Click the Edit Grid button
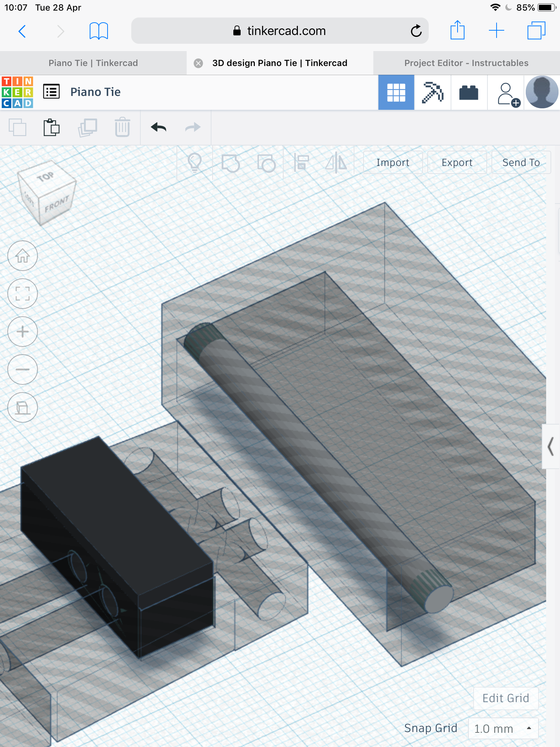 [x=506, y=698]
